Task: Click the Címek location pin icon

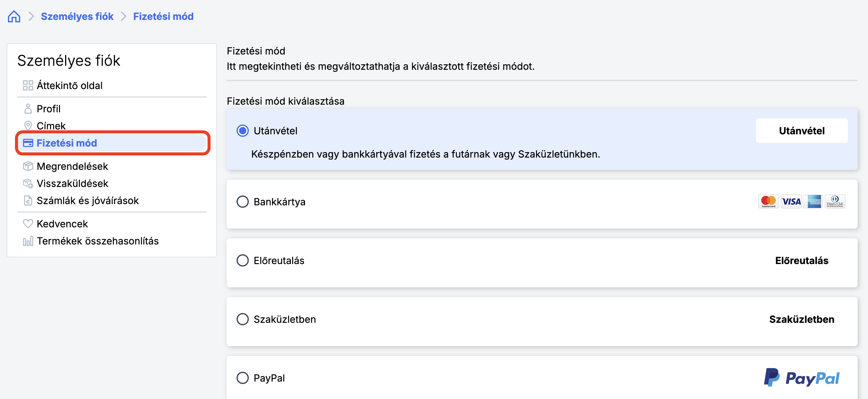Action: (28, 126)
